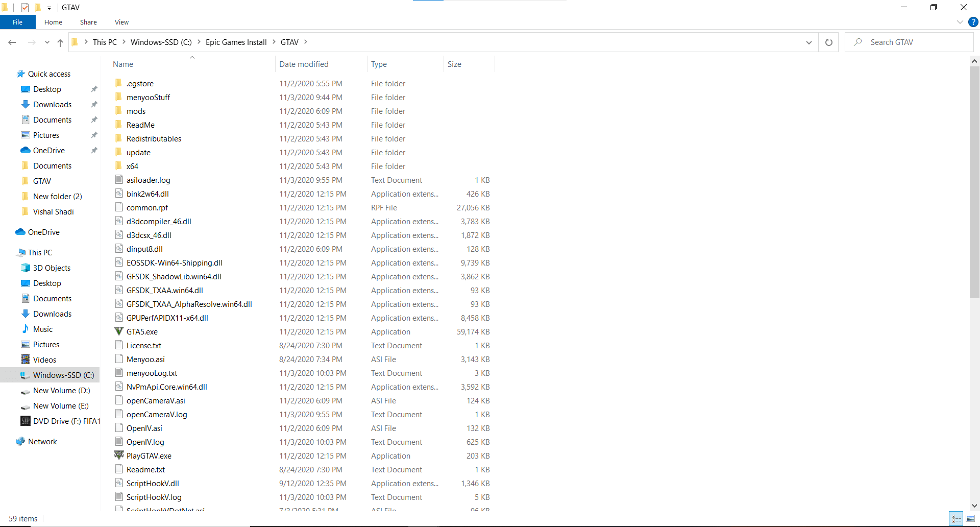Open the Quick Access Toolbar customize dropdown
This screenshot has height=527, width=980.
[49, 8]
